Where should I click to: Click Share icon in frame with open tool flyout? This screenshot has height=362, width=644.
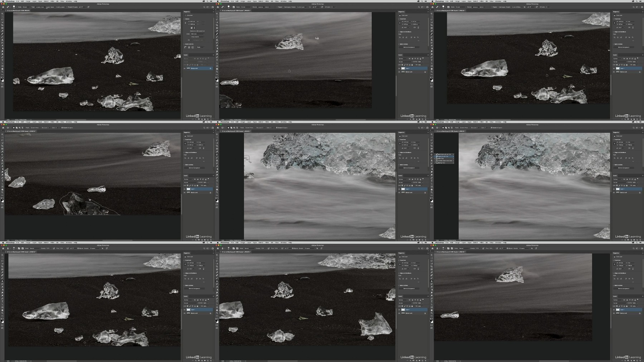[x=641, y=127]
